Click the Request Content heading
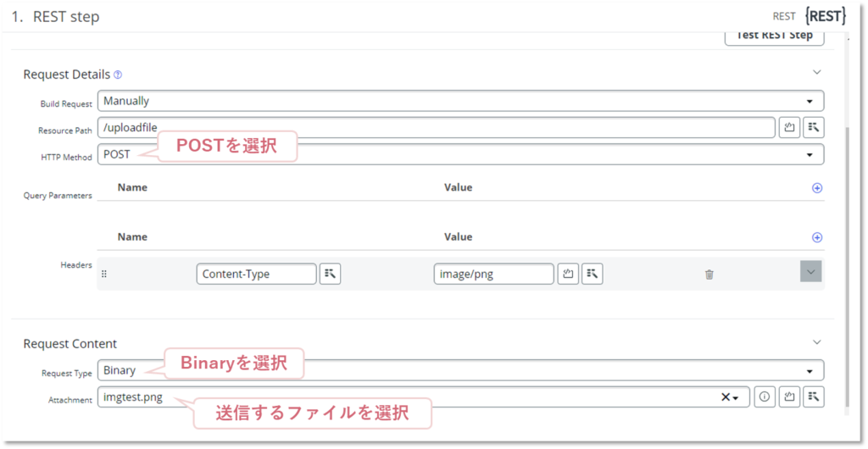 [x=70, y=343]
